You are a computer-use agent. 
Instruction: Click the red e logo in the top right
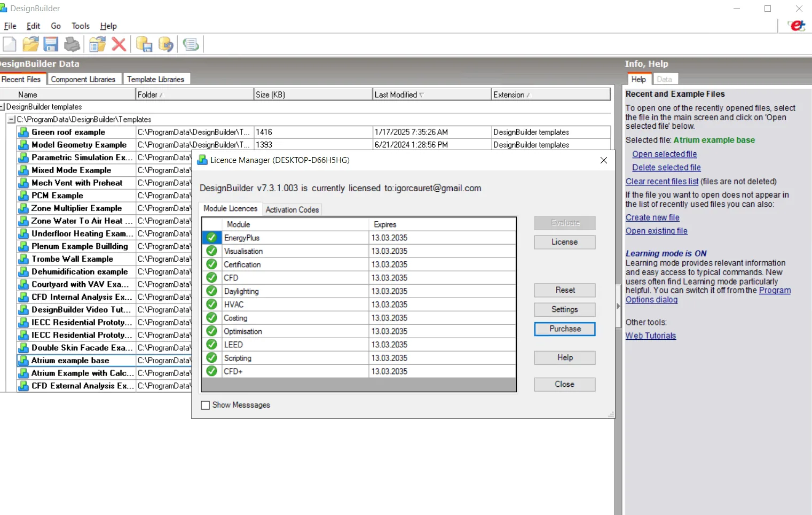[x=797, y=25]
